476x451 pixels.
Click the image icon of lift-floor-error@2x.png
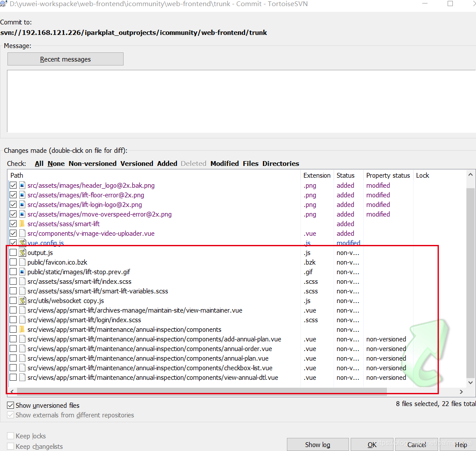pos(22,195)
